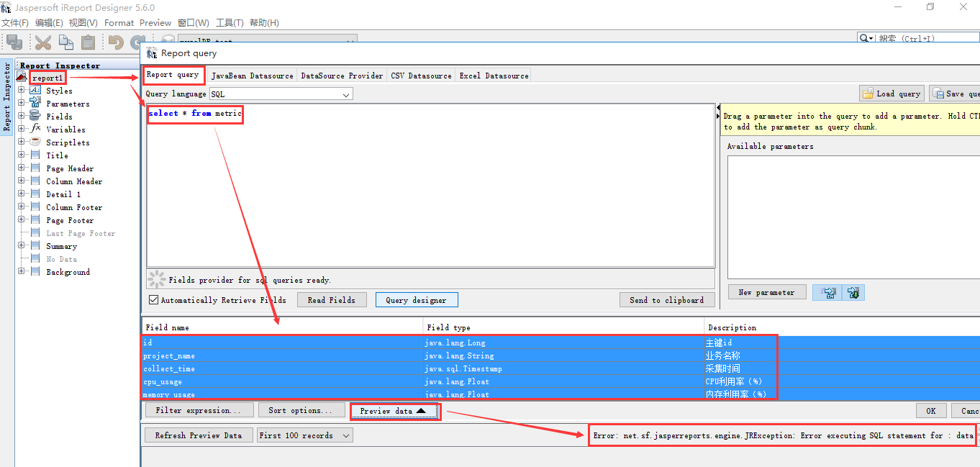Click the Undo toolbar icon
The image size is (980, 467).
point(116,42)
